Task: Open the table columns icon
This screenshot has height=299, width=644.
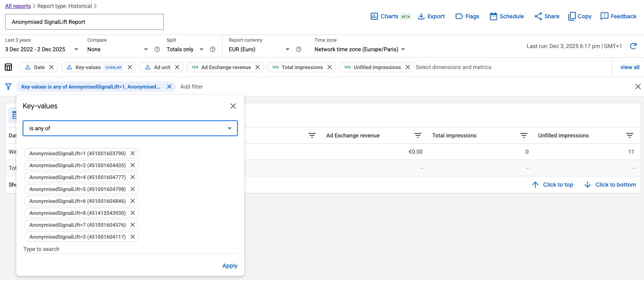Action: click(8, 67)
